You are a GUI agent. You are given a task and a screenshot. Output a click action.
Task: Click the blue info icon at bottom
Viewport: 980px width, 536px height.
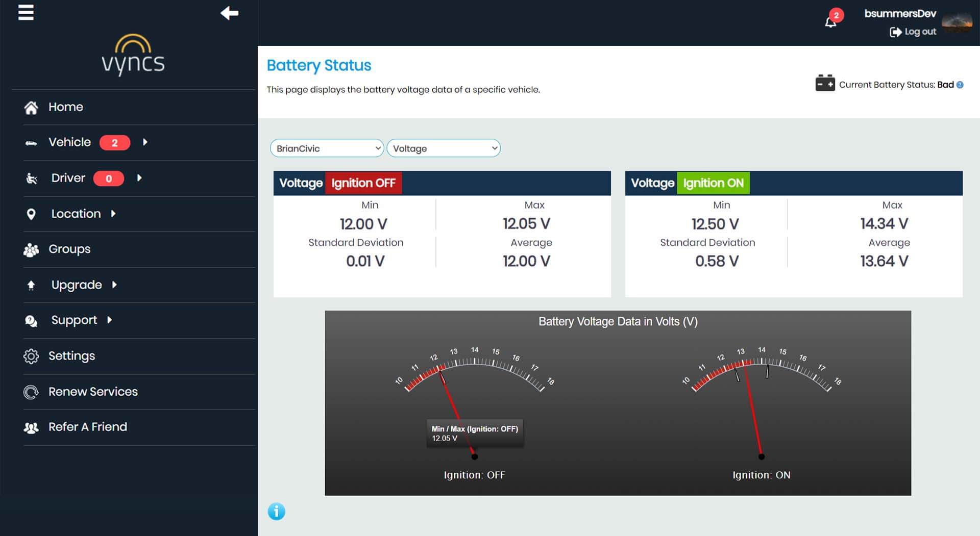pos(277,511)
